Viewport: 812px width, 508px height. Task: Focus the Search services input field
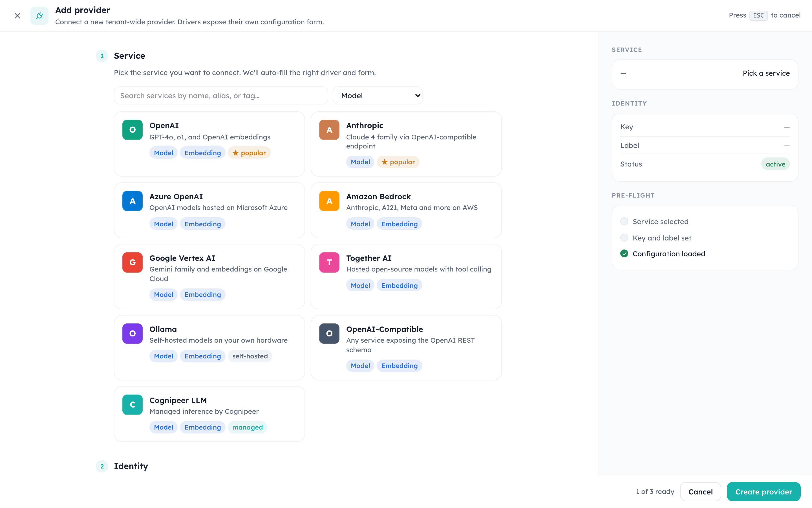[x=221, y=95]
